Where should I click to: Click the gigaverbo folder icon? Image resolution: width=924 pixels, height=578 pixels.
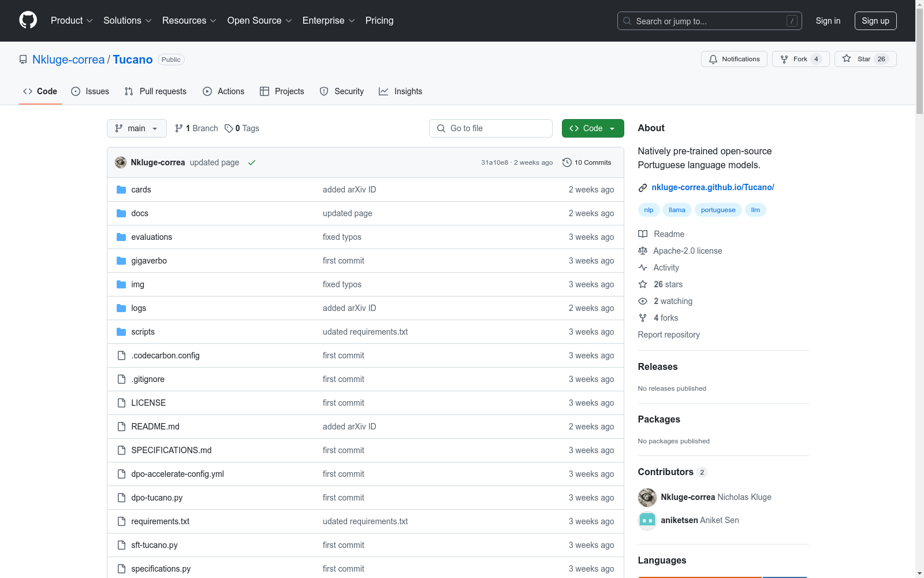[x=121, y=261]
